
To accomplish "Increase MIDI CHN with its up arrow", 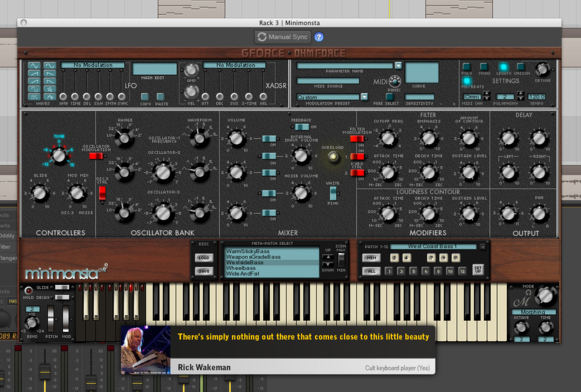I will coord(487,93).
